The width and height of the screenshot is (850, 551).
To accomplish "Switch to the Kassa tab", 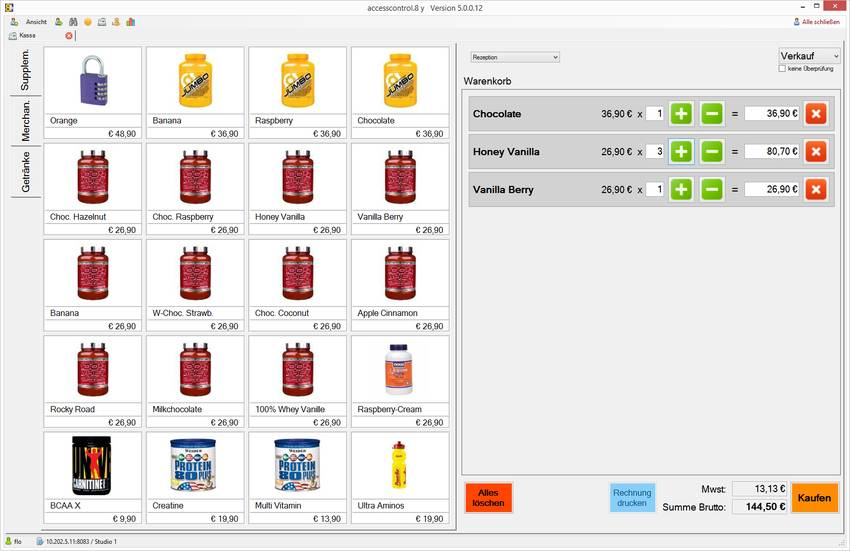I will point(27,36).
